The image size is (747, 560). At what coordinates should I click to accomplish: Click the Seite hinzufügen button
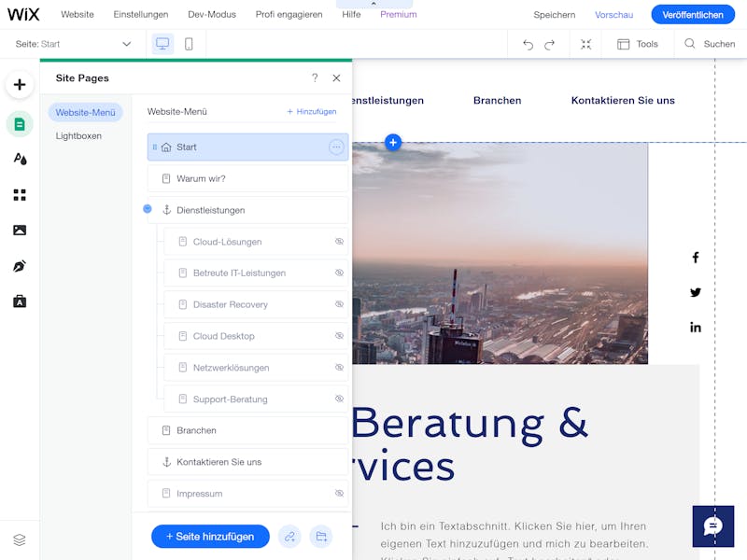(x=210, y=537)
